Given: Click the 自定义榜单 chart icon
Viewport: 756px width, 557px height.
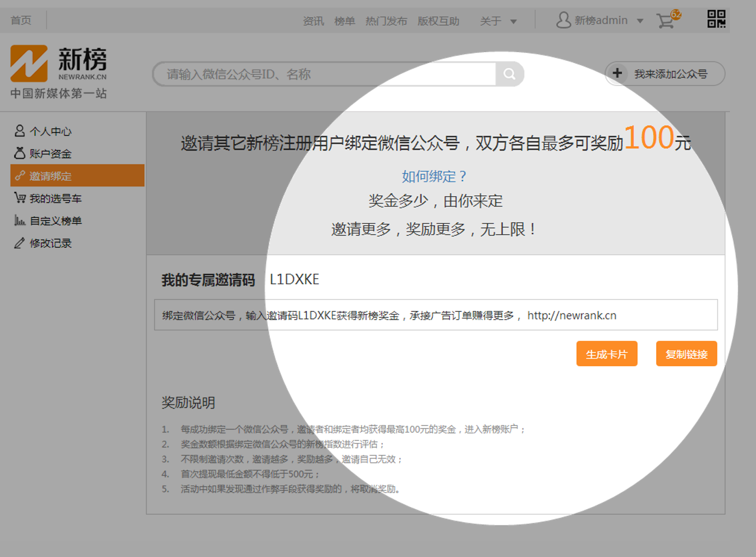Looking at the screenshot, I should point(20,220).
